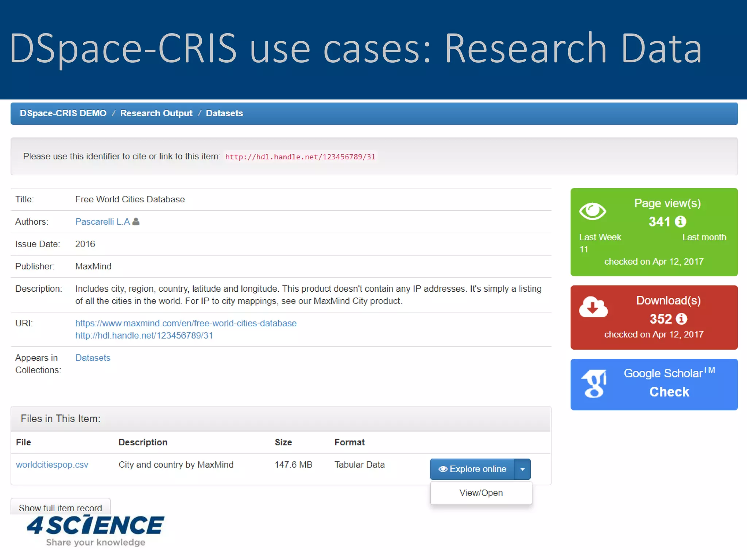Open the Google Scholar Check box
Viewport: 747px width, 560px height.
point(654,385)
